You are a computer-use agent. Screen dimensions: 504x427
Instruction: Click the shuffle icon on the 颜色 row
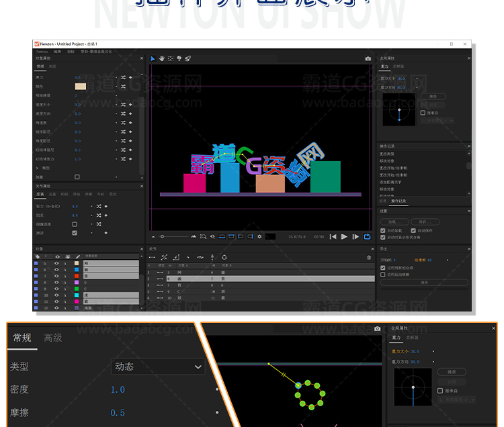124,87
